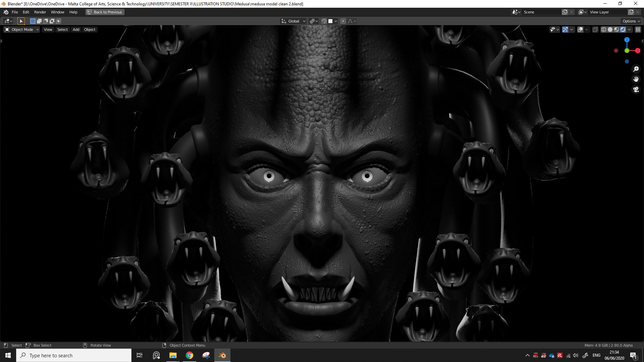Open proportional falloff curve dropdown

(352, 21)
